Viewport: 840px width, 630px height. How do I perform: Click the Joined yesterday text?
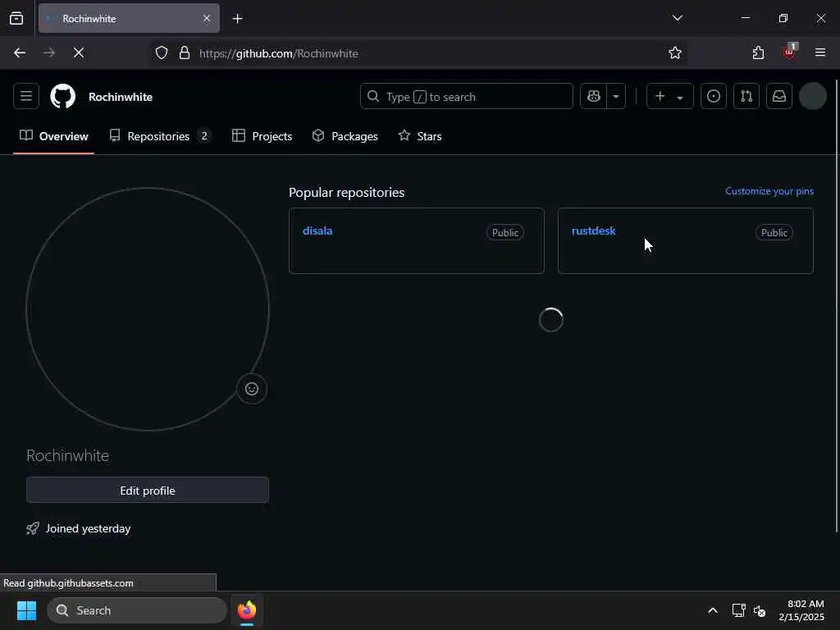click(89, 529)
